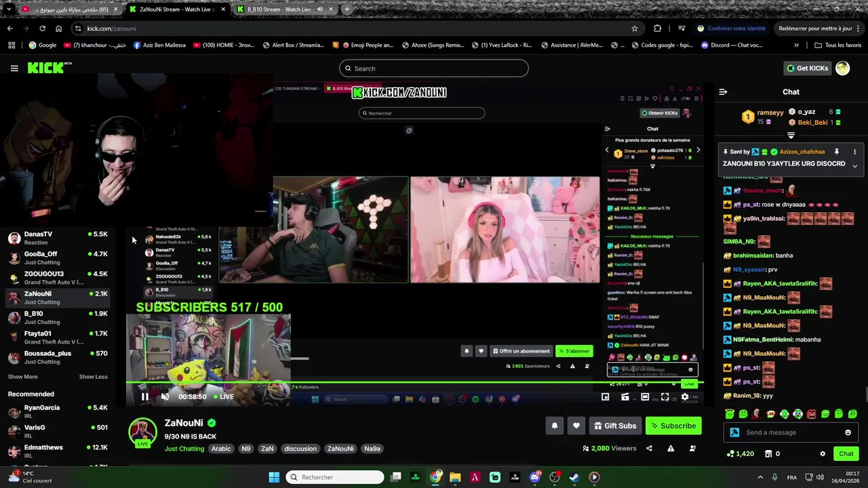The image size is (868, 488).
Task: Open the chat settings gear icon
Action: click(823, 453)
